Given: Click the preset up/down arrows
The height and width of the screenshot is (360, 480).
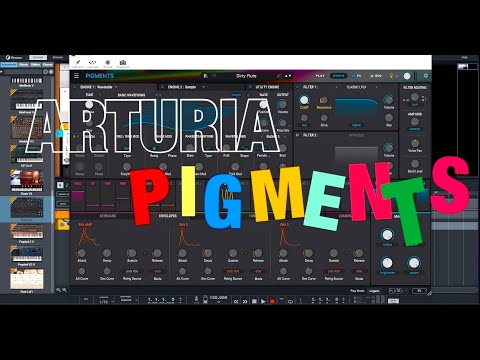Looking at the screenshot, I should [288, 76].
